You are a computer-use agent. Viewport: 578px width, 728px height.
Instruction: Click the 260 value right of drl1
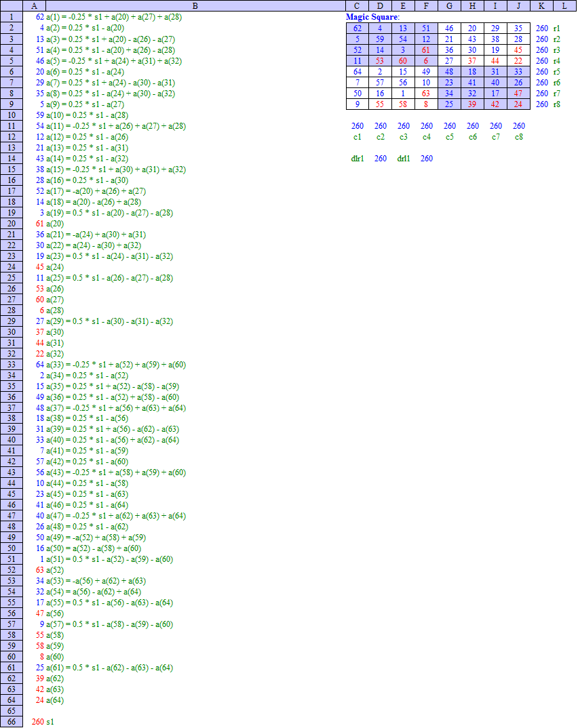tap(427, 159)
